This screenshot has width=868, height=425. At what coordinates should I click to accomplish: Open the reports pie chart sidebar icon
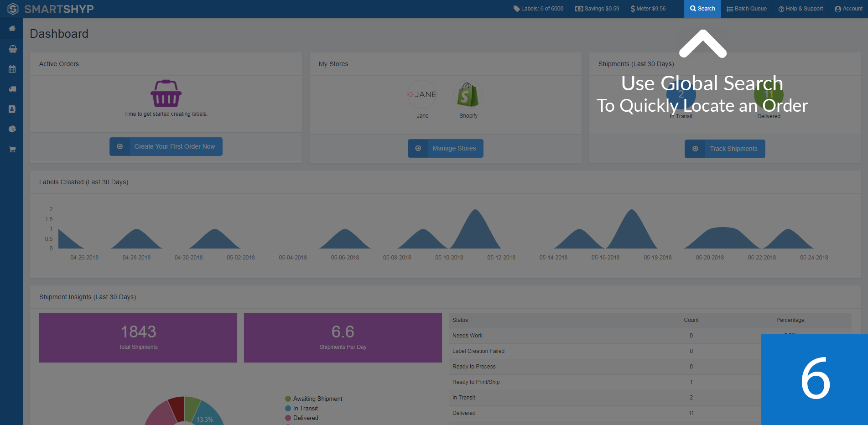(x=12, y=130)
